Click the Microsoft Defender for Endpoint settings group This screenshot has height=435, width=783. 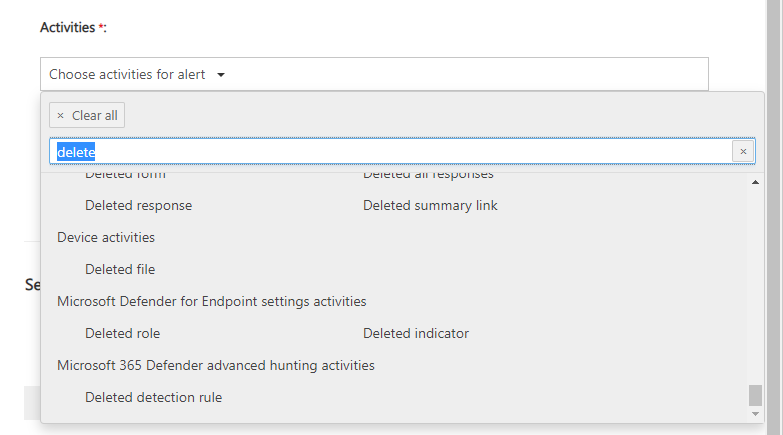(x=212, y=301)
